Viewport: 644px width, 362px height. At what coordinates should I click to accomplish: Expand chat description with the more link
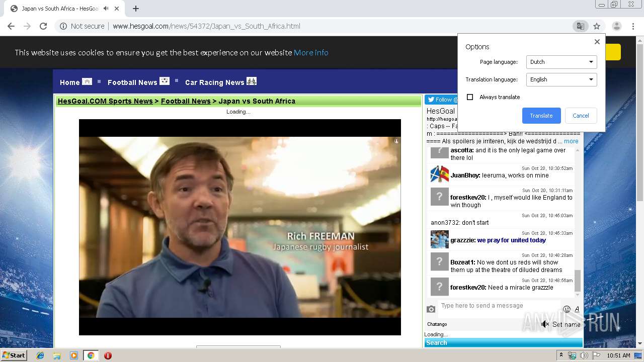[571, 141]
